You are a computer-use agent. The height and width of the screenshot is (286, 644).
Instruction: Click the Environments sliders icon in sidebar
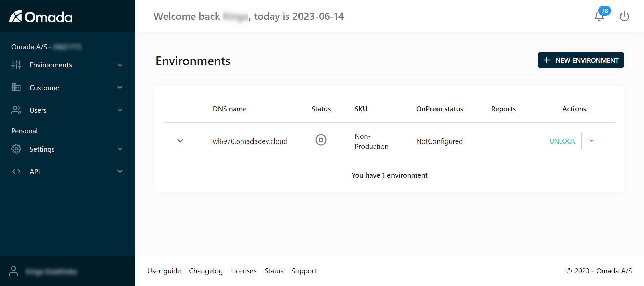16,65
